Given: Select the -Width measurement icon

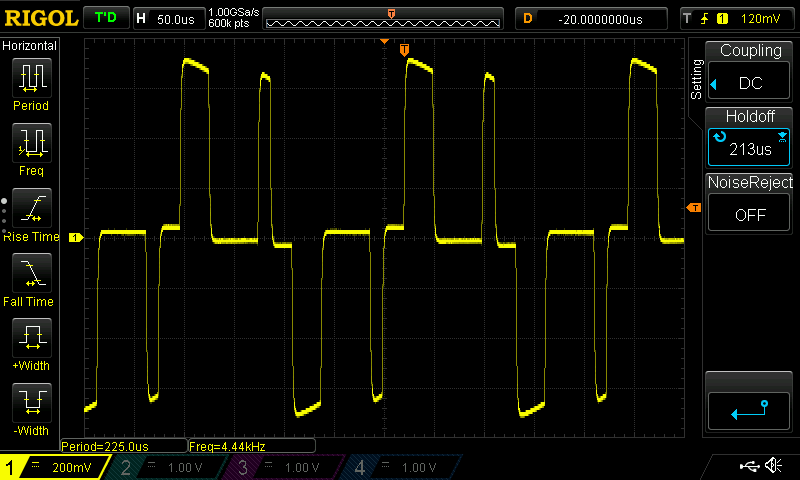Looking at the screenshot, I should pyautogui.click(x=32, y=402).
